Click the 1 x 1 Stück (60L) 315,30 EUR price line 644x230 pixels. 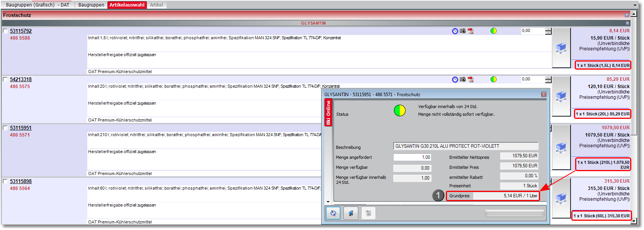pyautogui.click(x=601, y=216)
